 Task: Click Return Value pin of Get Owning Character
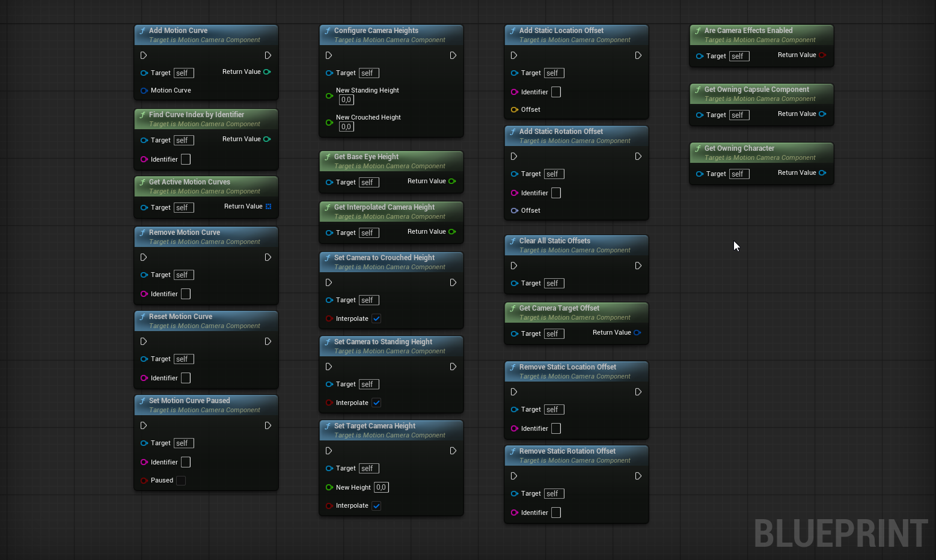tap(822, 172)
